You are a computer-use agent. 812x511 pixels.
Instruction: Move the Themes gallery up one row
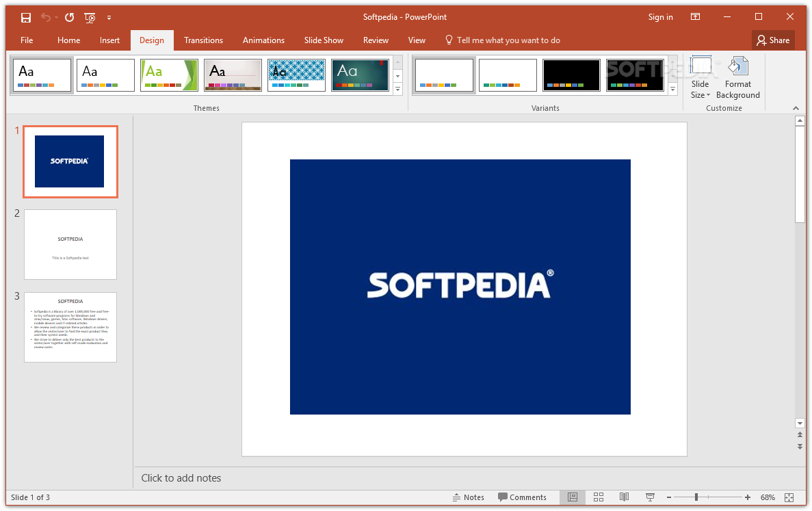(397, 63)
